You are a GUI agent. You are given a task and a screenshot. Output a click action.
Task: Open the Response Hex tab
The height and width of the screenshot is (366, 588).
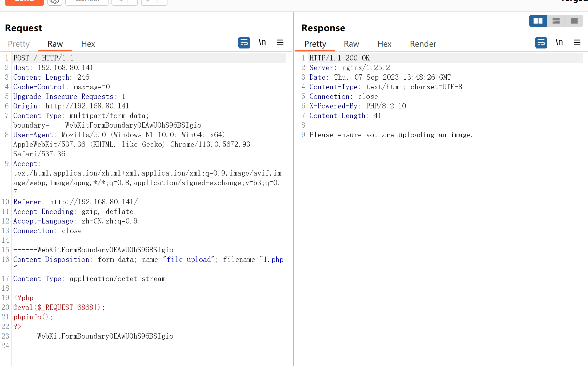pyautogui.click(x=384, y=44)
